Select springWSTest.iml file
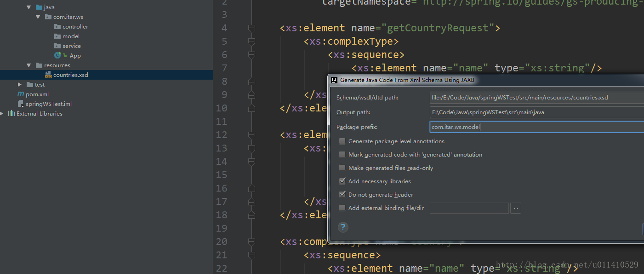The height and width of the screenshot is (274, 644). point(49,104)
